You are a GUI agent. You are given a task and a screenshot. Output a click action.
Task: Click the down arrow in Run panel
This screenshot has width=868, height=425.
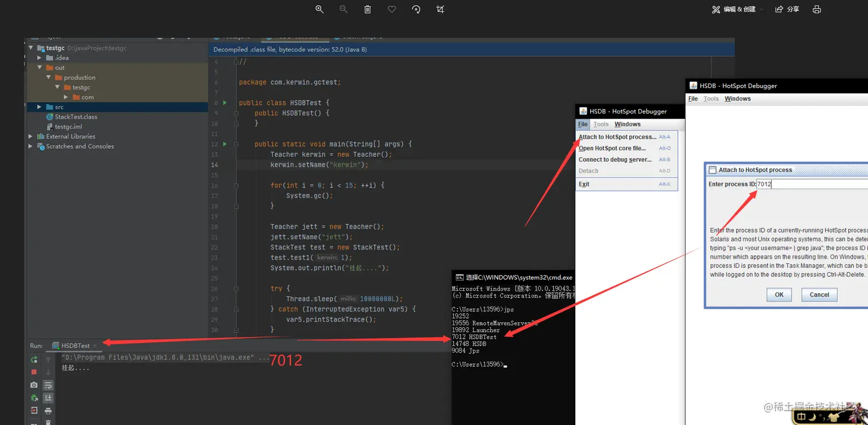coord(48,372)
